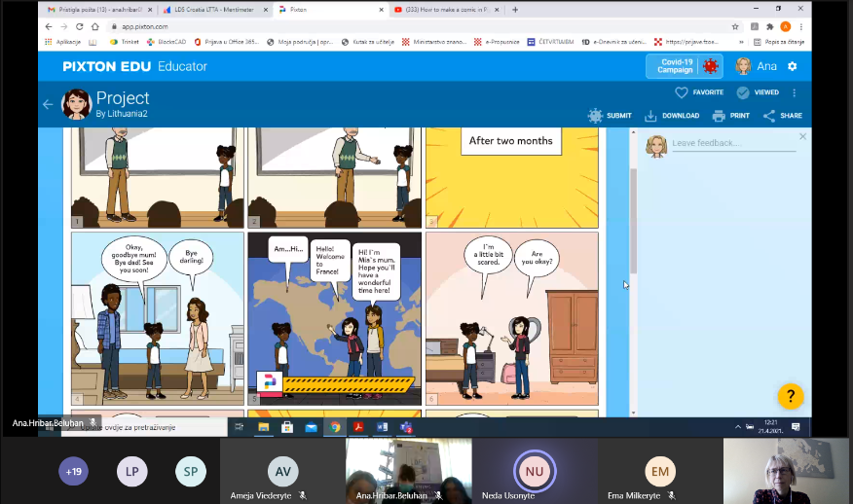The image size is (853, 504).
Task: Open Chrome profile avatar A
Action: [785, 26]
